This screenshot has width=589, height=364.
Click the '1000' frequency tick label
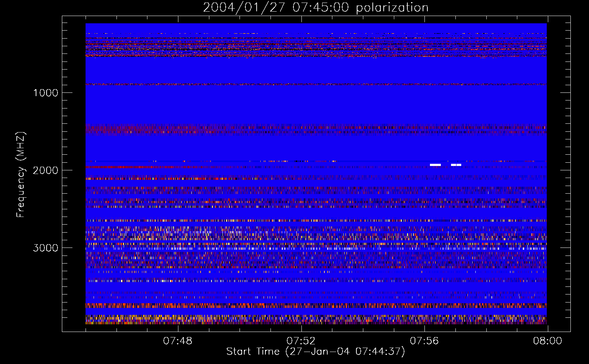(46, 93)
